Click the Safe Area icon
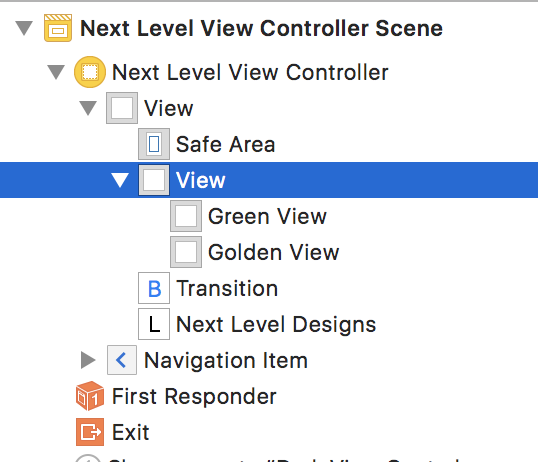Viewport: 538px width, 462px height. point(154,144)
